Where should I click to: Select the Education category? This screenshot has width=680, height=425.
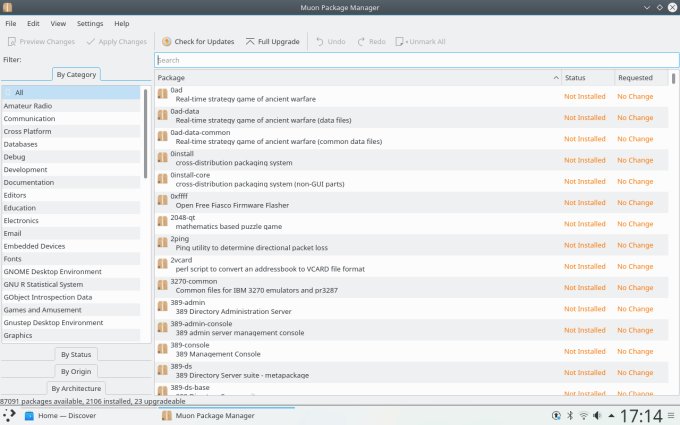coord(71,208)
